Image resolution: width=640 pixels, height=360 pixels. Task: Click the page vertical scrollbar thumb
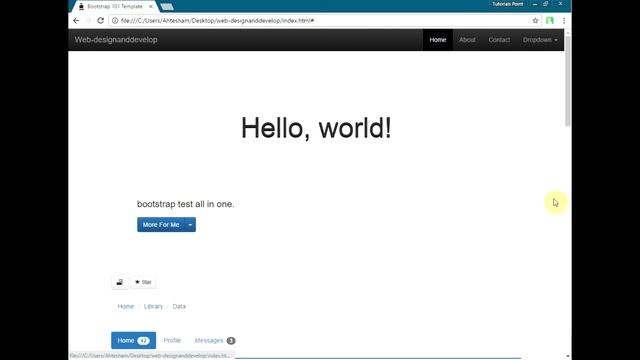(568, 81)
